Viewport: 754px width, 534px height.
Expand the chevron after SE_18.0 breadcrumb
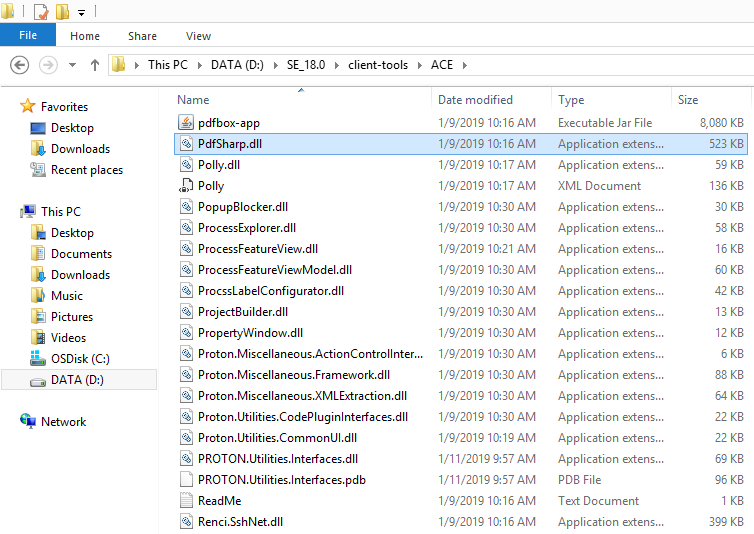tap(337, 65)
